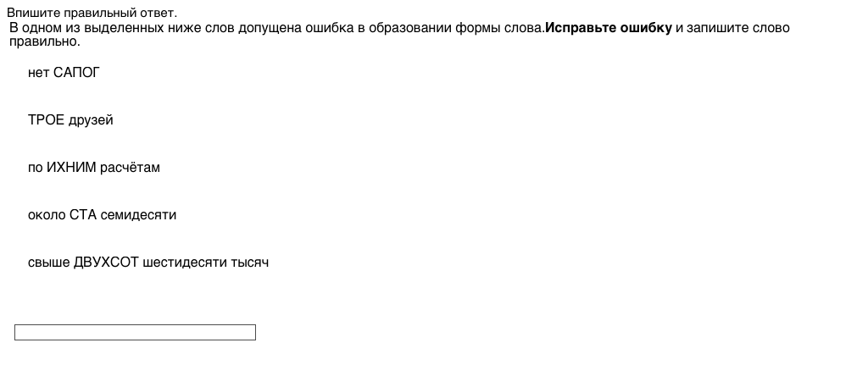
Task: Click the capitalized word ТРОЕ
Action: (x=46, y=120)
